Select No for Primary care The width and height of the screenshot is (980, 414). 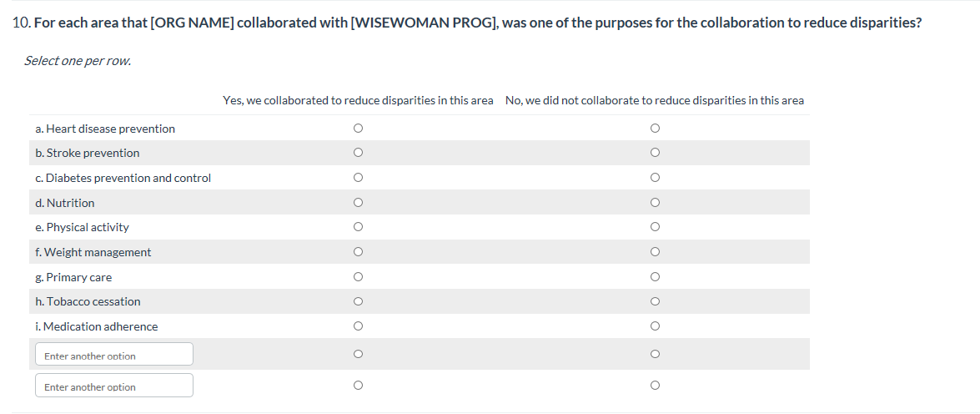655,277
